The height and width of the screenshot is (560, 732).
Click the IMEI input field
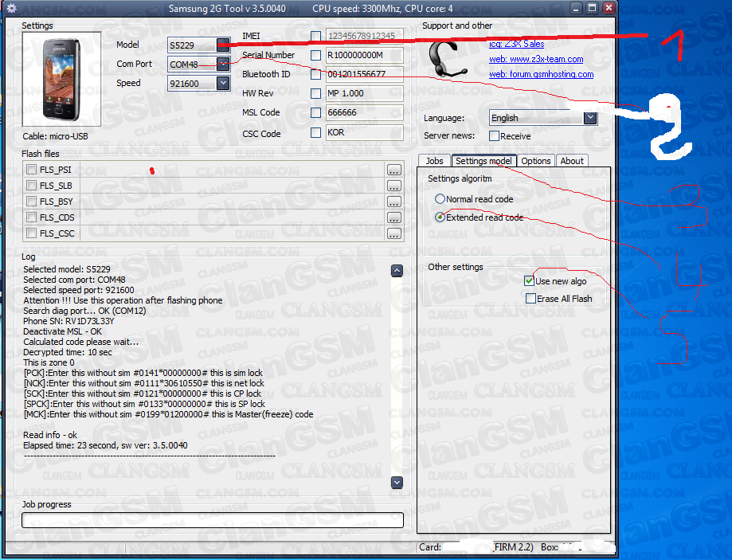364,36
